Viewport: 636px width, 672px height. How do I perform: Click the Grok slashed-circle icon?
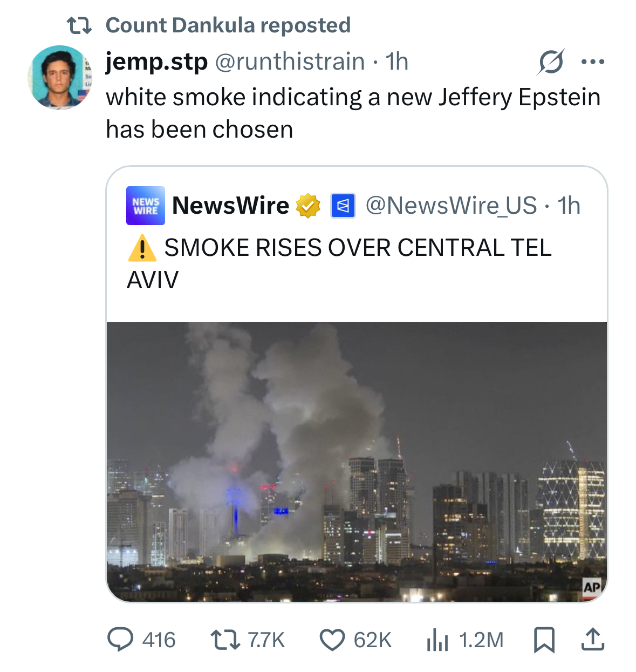(550, 62)
